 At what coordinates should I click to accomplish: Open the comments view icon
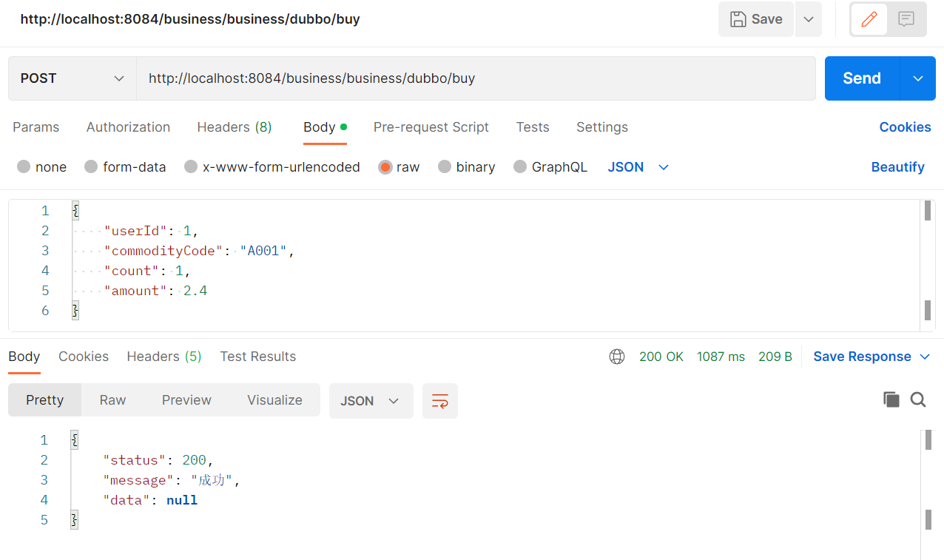pos(906,19)
